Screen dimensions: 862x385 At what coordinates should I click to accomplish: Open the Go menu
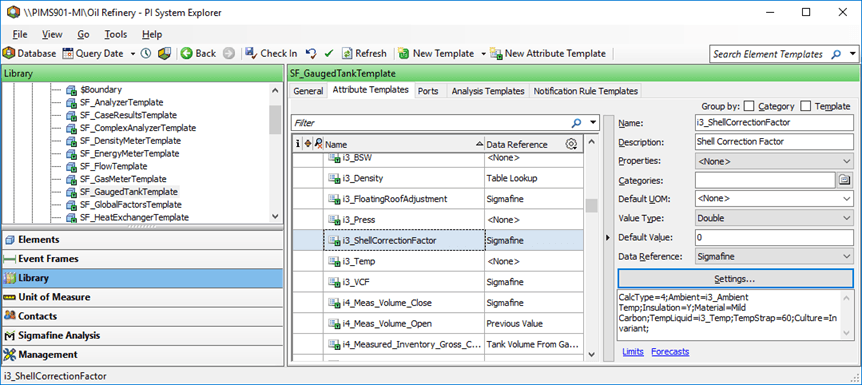click(83, 34)
